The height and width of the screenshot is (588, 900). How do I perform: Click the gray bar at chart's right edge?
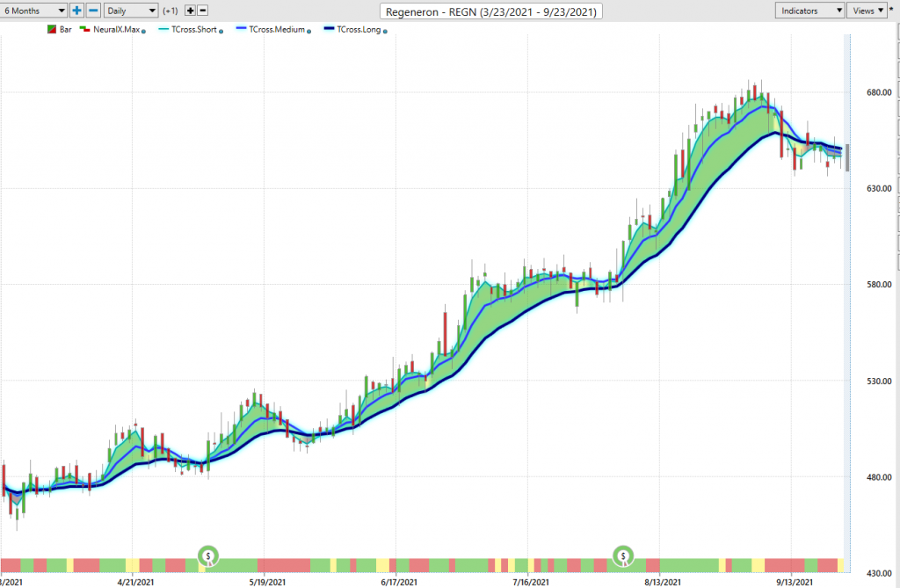(x=847, y=158)
